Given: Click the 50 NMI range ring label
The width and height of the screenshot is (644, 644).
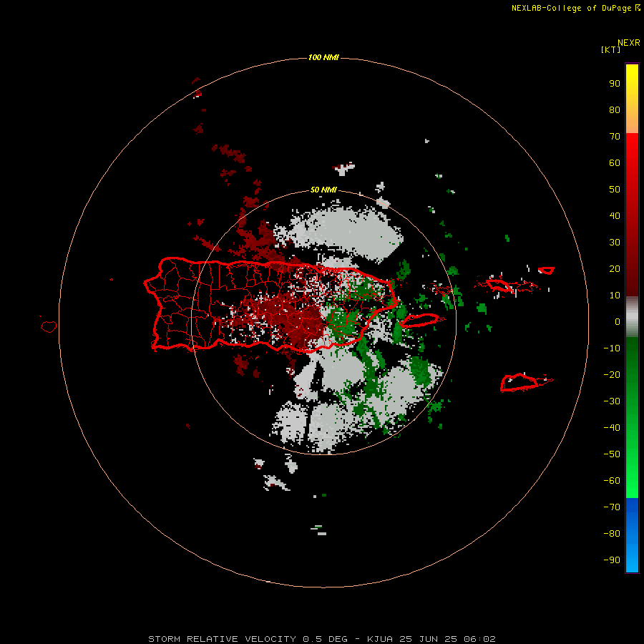Looking at the screenshot, I should (323, 190).
